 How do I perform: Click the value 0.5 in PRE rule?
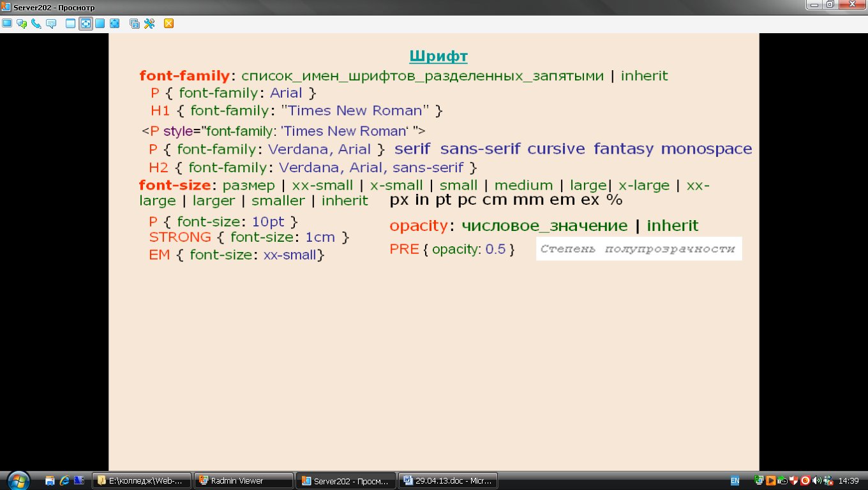[x=495, y=249]
